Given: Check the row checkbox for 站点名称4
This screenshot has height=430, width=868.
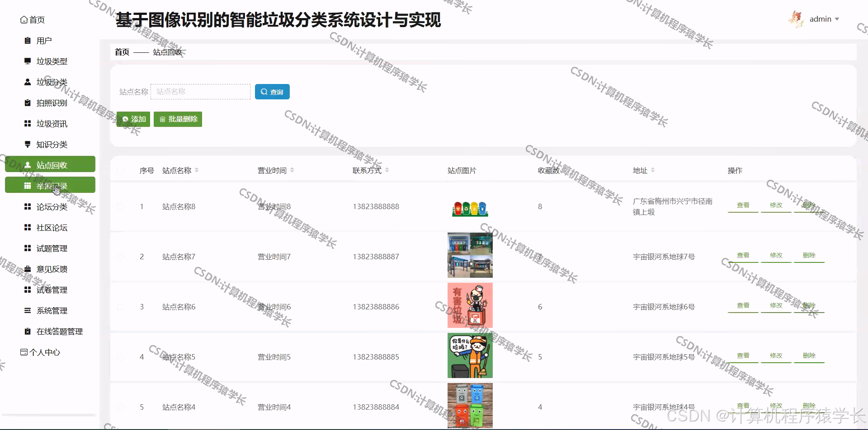Looking at the screenshot, I should pyautogui.click(x=120, y=407).
